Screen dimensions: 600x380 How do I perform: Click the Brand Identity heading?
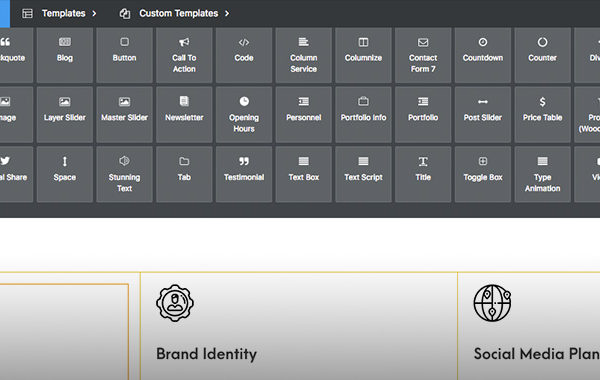[206, 354]
